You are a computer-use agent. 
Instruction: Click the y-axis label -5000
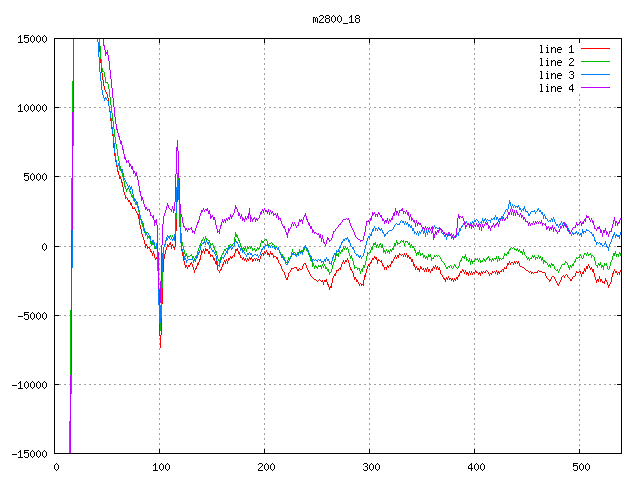tap(32, 316)
